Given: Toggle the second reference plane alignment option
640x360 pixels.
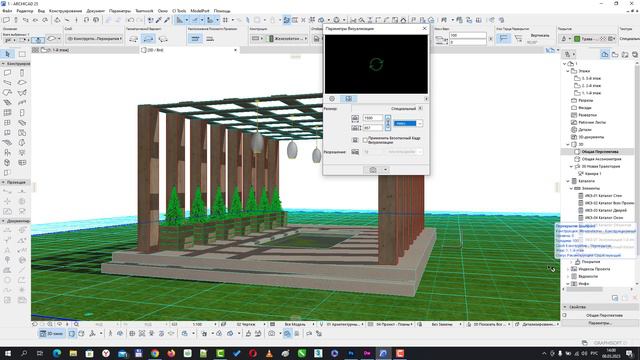Looking at the screenshot, I should coord(210,39).
